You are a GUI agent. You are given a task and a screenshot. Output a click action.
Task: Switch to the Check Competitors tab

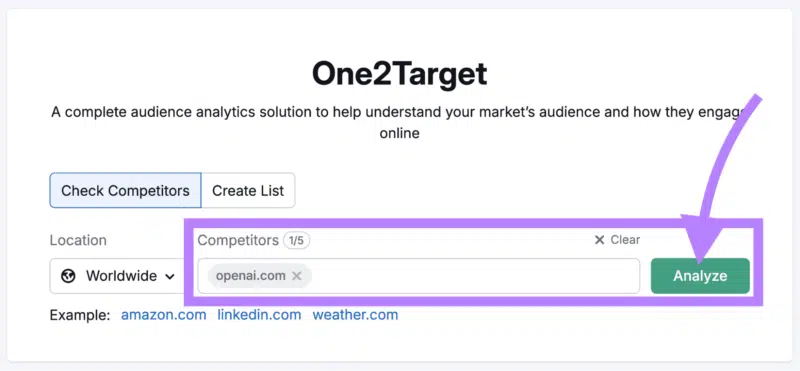tap(125, 190)
